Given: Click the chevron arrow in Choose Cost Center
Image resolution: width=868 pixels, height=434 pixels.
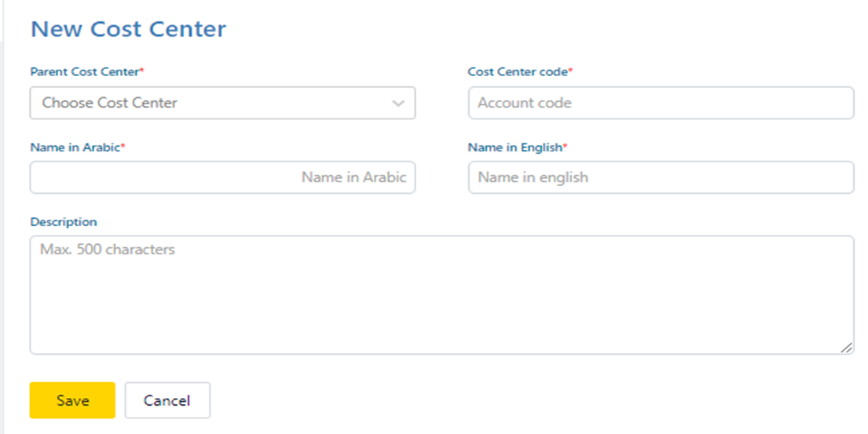Looking at the screenshot, I should (x=398, y=104).
